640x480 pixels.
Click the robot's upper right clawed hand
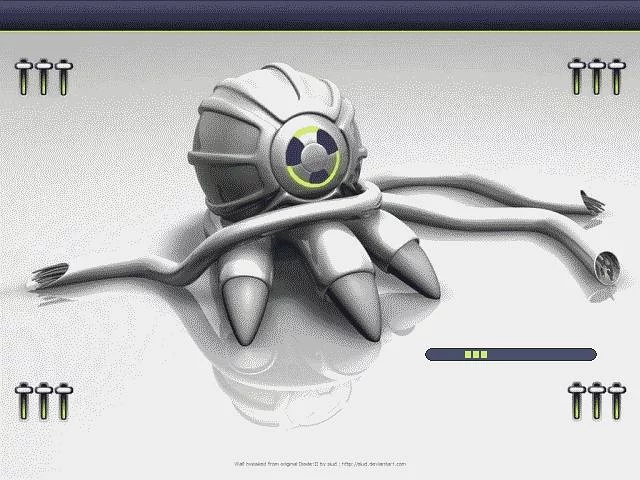point(590,205)
